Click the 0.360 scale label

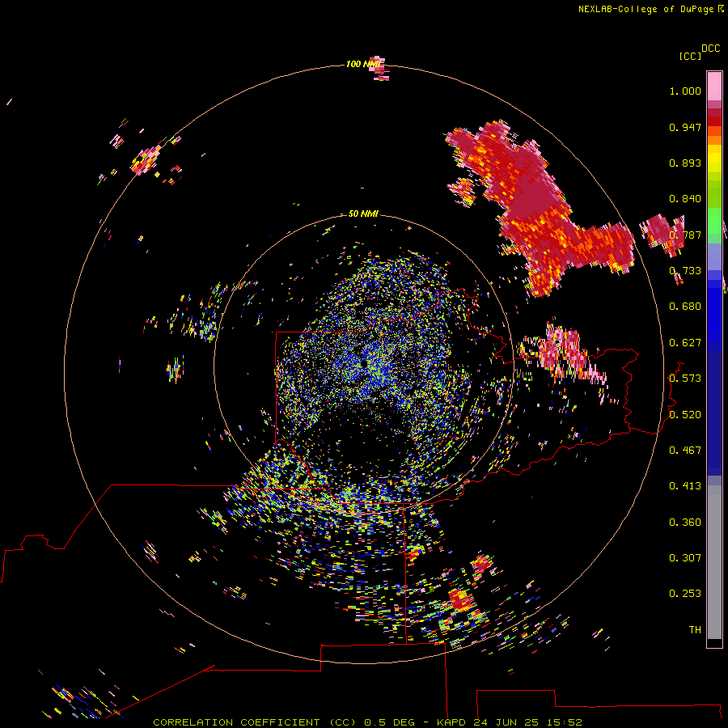685,523
